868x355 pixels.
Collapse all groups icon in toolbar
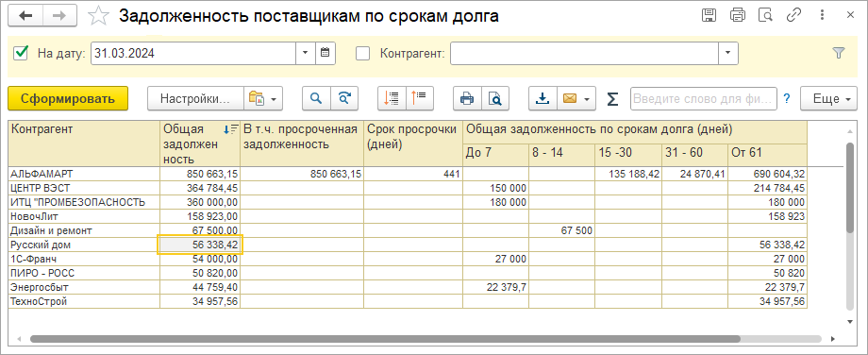420,98
